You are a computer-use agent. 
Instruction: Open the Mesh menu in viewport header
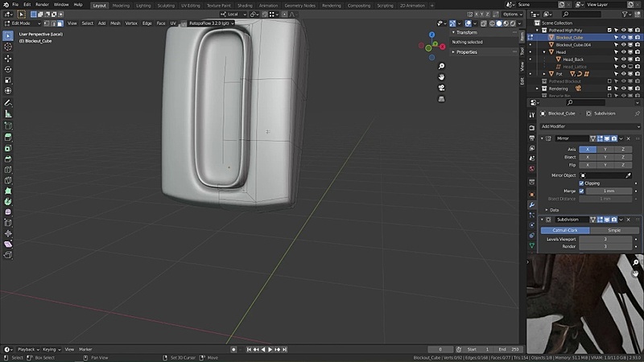coord(115,23)
